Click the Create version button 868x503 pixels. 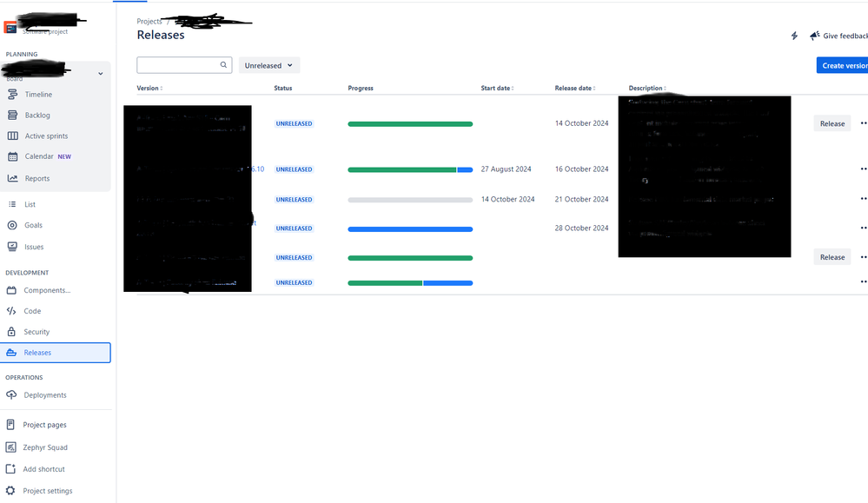pos(843,65)
